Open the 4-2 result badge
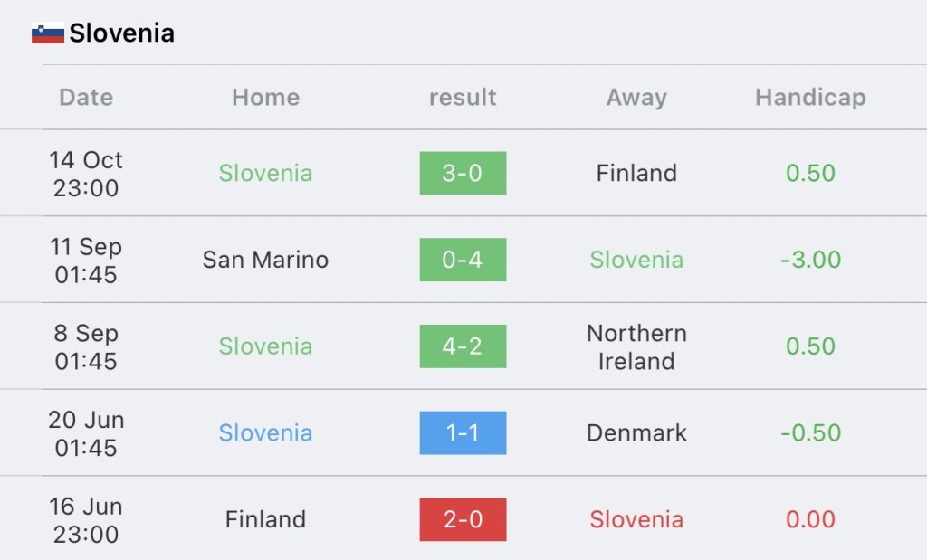 coord(463,346)
